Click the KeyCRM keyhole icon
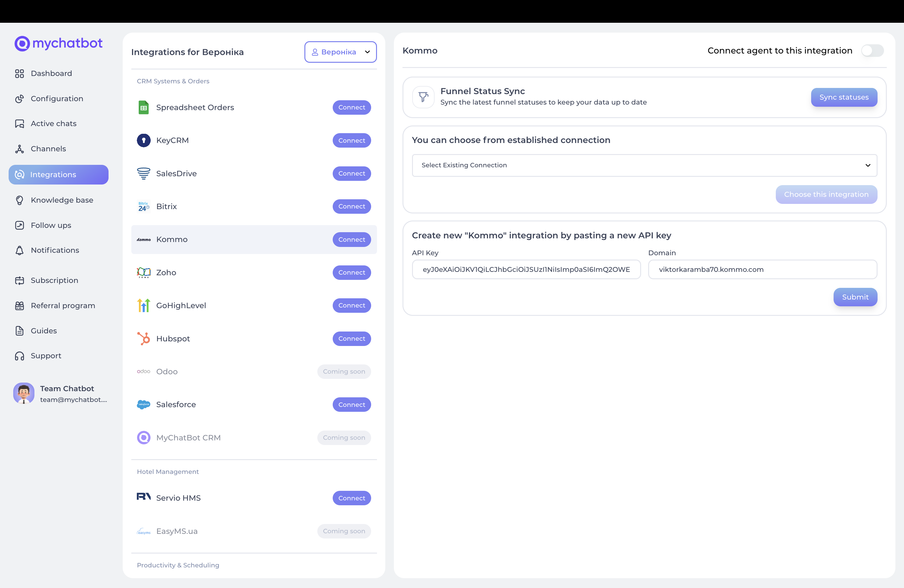904x588 pixels. coord(144,141)
